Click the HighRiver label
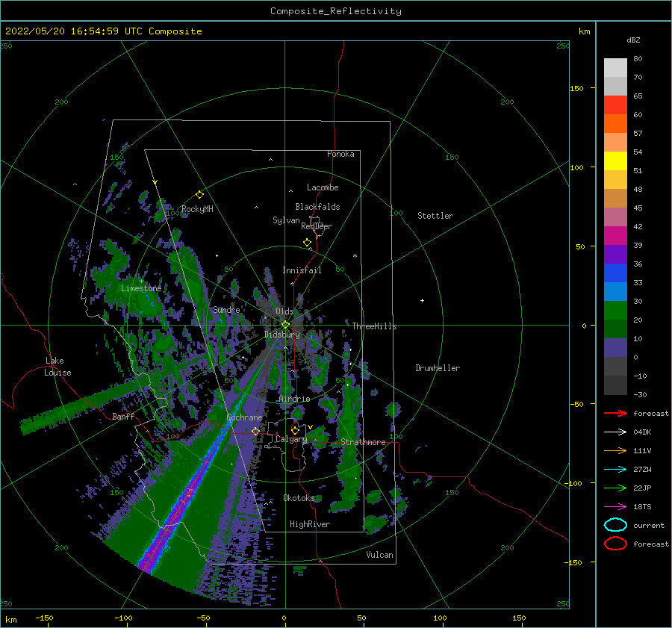672x628 pixels. point(310,524)
